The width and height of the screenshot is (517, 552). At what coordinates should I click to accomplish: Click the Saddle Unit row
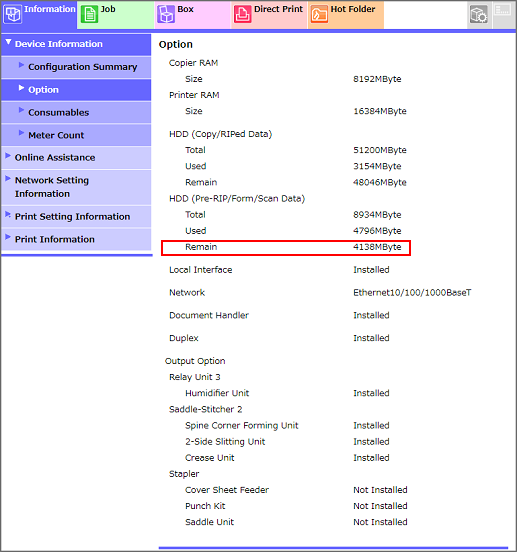tap(296, 522)
